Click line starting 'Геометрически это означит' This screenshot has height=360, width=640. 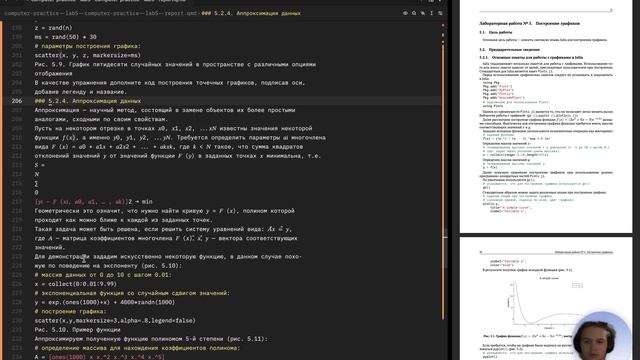point(164,211)
